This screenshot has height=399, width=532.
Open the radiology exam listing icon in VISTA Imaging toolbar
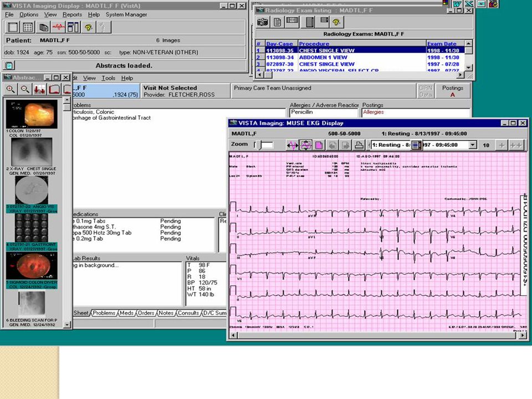(43, 27)
